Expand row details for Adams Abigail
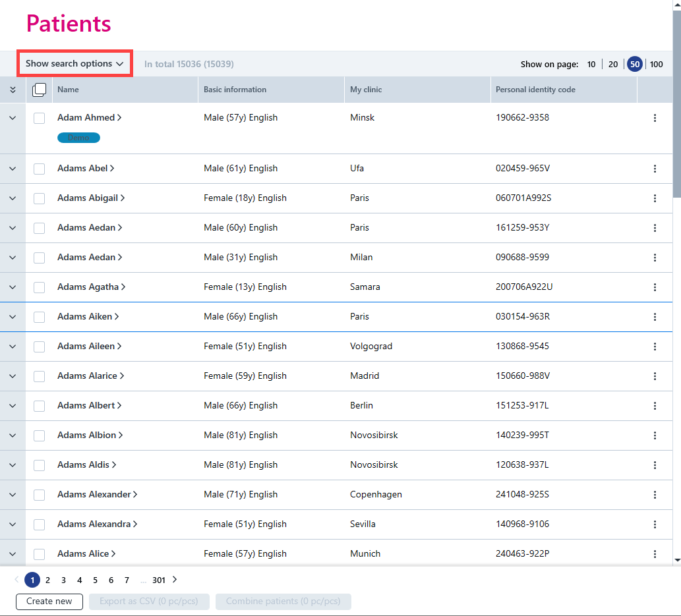Screen dimensions: 681x616 pos(13,198)
